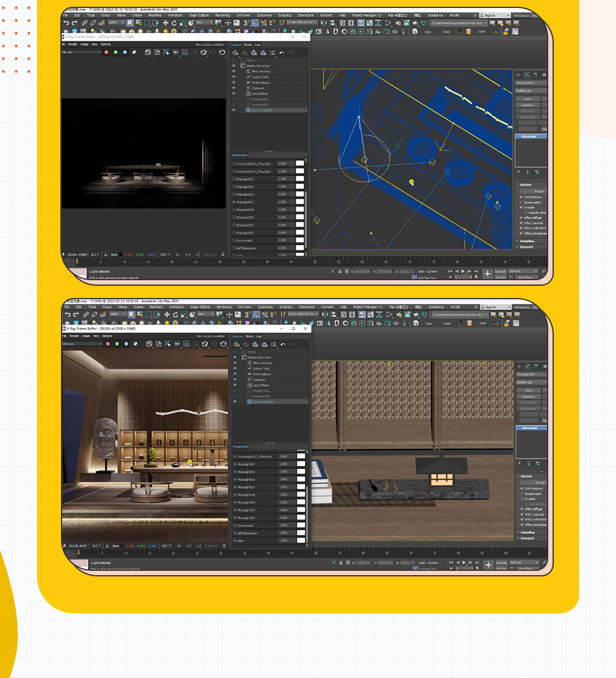
Task: Click region render icon in upper frame buffer
Action: click(185, 52)
